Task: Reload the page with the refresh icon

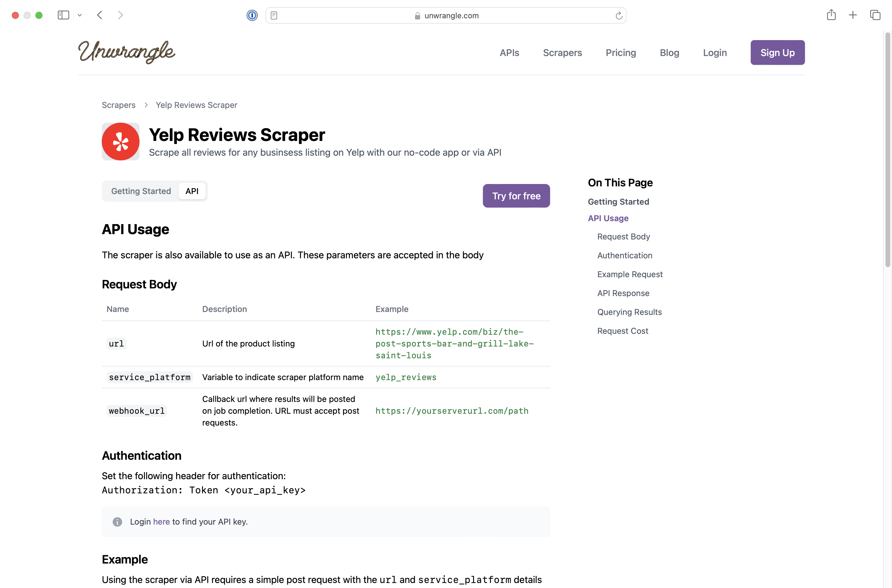Action: click(619, 15)
